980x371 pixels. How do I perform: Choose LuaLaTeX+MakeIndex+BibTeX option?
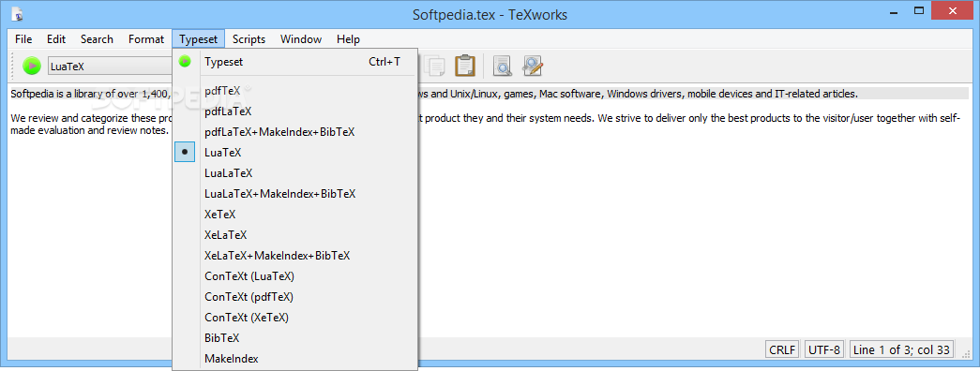pos(294,194)
